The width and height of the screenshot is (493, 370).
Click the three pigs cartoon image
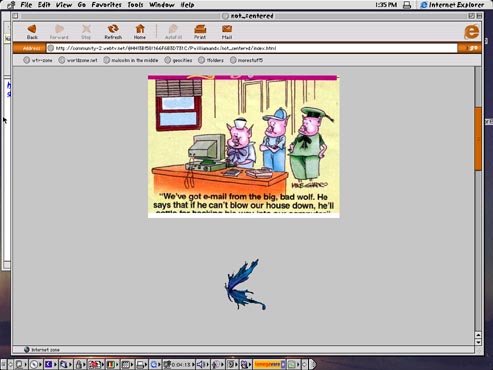click(244, 146)
